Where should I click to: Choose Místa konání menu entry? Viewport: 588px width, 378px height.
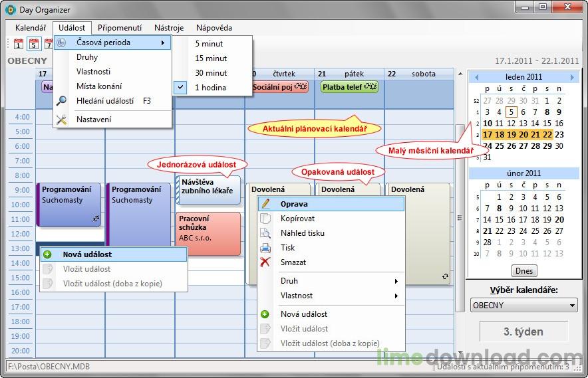pos(112,86)
